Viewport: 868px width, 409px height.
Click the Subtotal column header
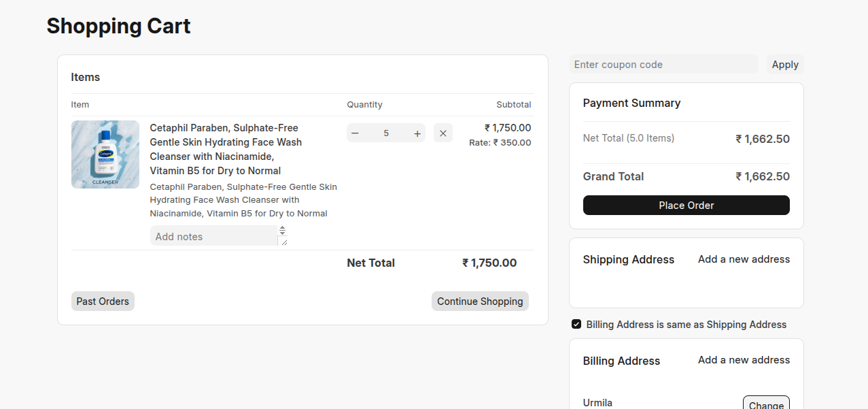[x=514, y=105]
